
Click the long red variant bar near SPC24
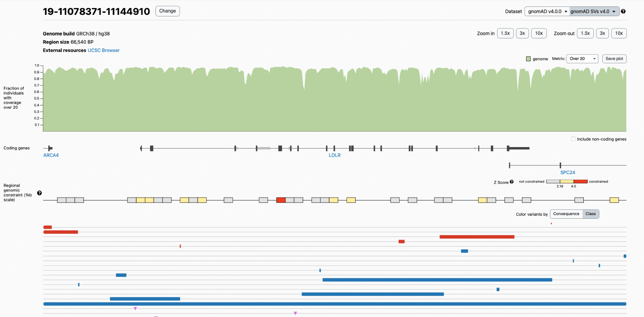tap(477, 237)
